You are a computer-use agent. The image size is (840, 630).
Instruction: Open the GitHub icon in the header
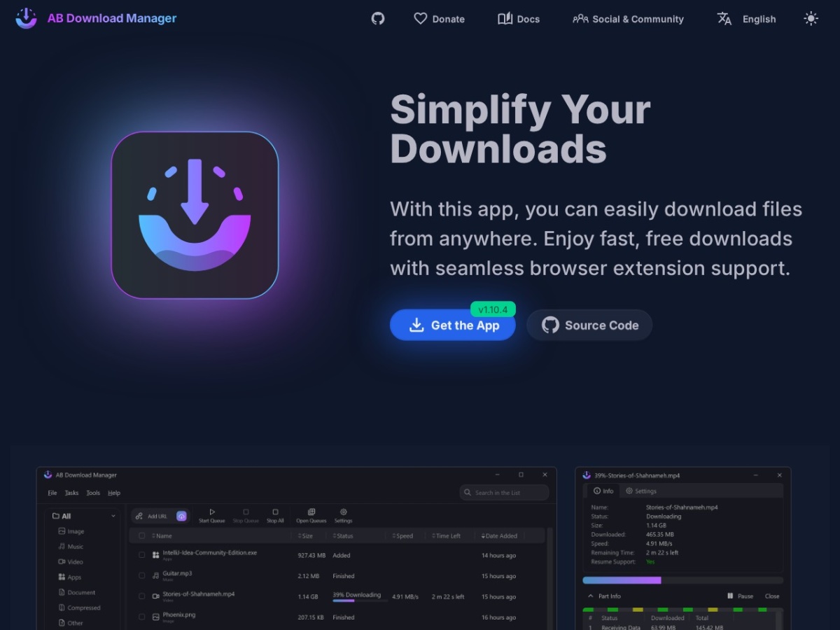(x=378, y=19)
